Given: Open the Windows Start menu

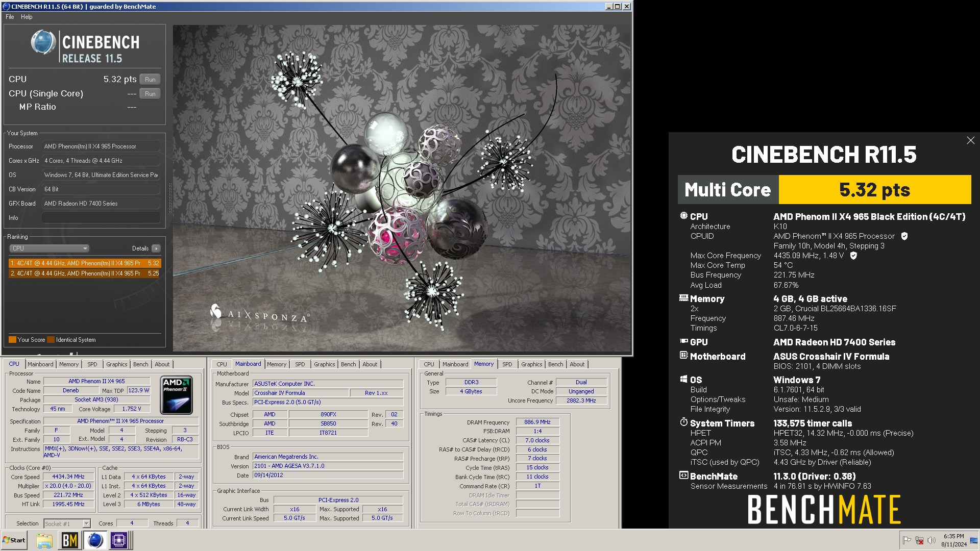Looking at the screenshot, I should tap(14, 540).
